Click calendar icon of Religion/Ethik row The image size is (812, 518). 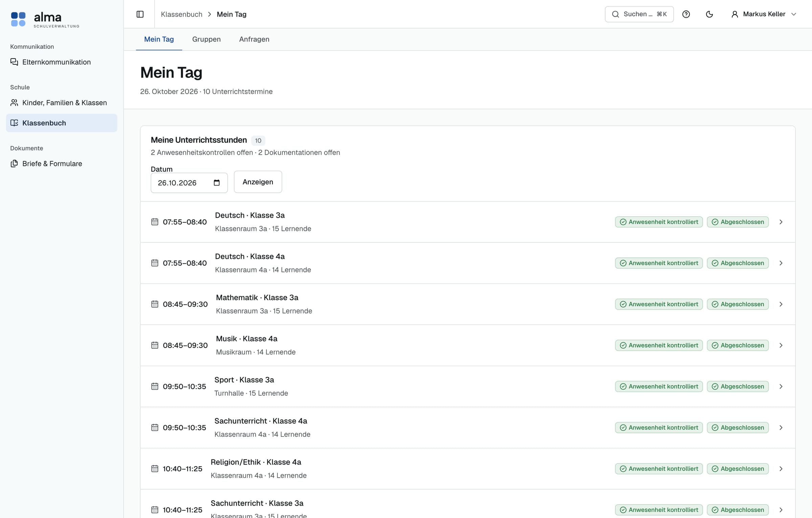[155, 469]
